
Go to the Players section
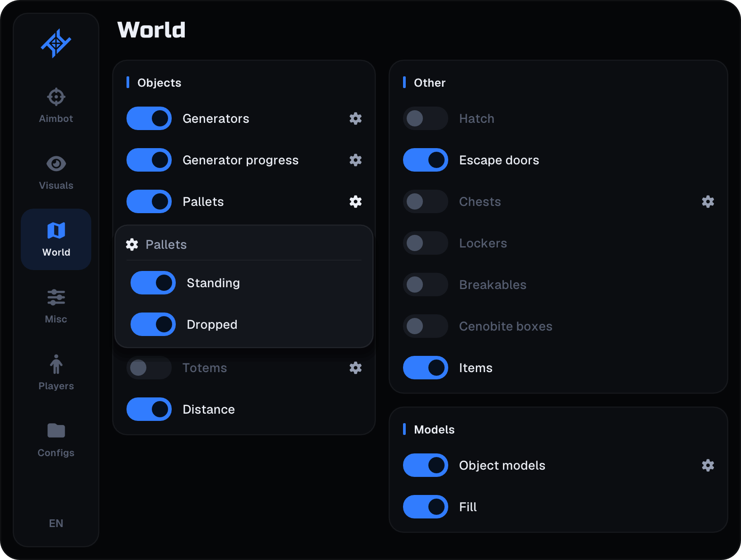(56, 373)
